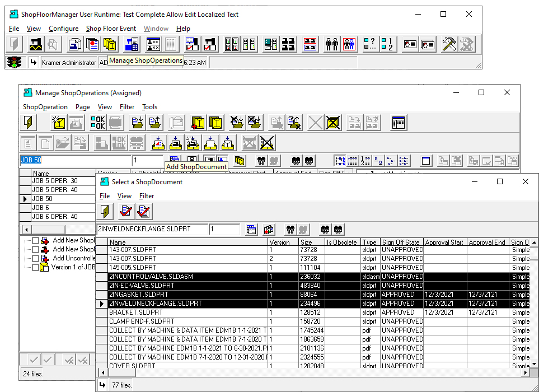539x392 pixels.
Task: Click the stacked documents red checkmark icon
Action: coord(144,212)
